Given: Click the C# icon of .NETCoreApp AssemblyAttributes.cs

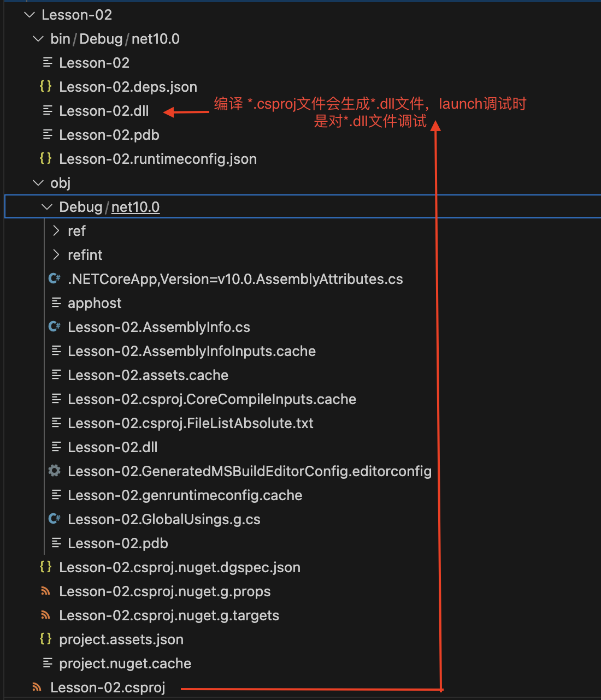Looking at the screenshot, I should point(54,278).
